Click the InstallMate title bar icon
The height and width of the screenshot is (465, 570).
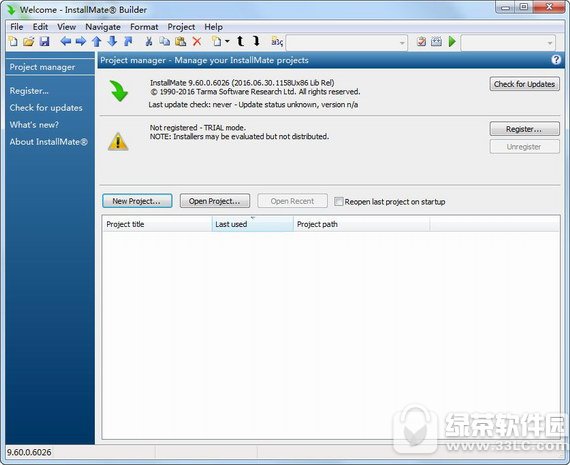tap(11, 10)
